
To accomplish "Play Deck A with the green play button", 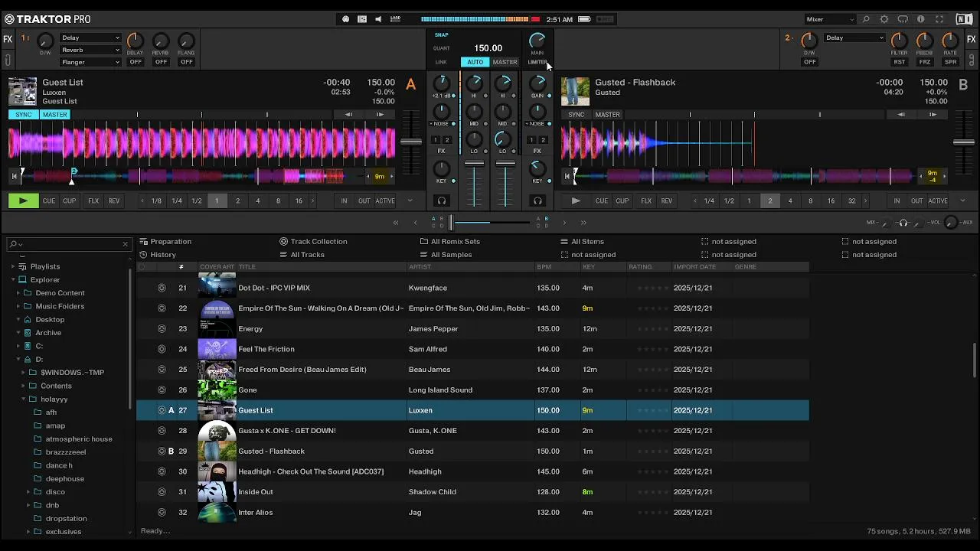I will (x=23, y=201).
